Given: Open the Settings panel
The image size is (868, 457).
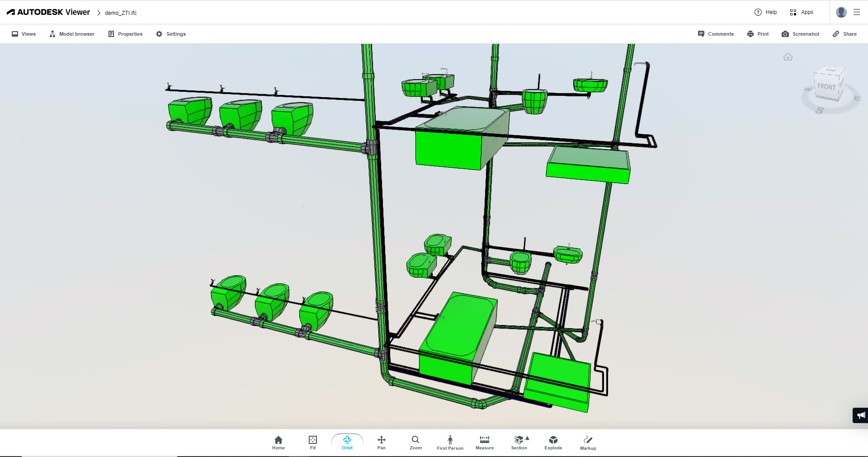Looking at the screenshot, I should point(171,34).
